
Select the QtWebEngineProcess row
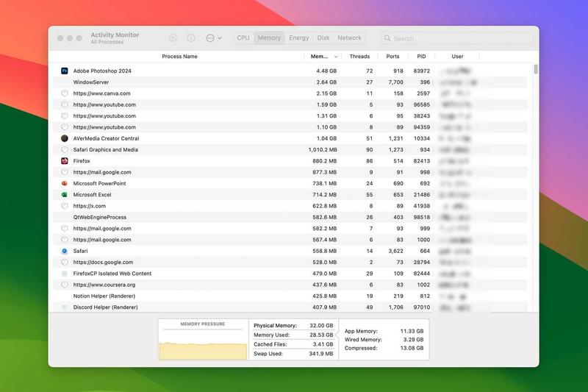[x=290, y=217]
